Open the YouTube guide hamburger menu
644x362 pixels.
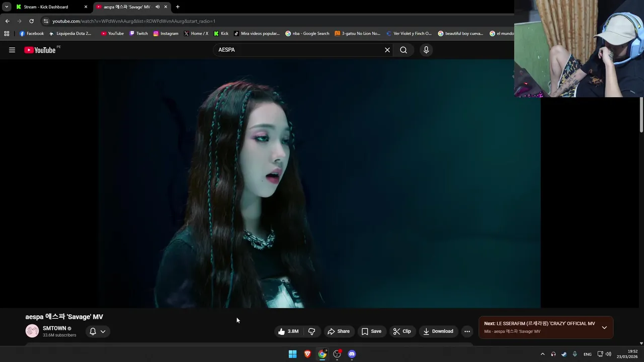(12, 50)
